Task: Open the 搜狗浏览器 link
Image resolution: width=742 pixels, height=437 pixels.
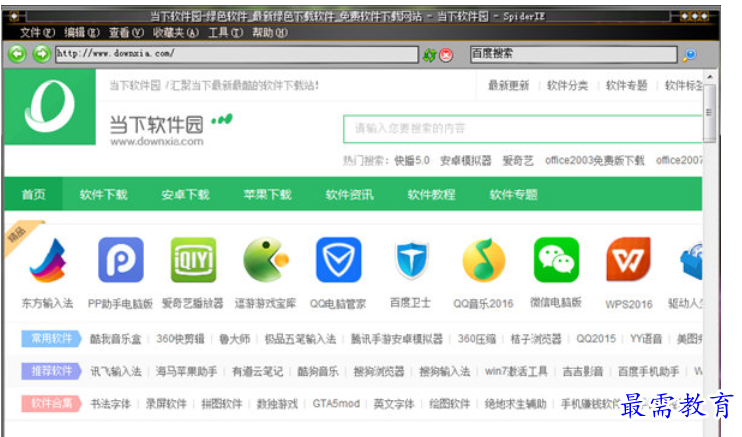Action: [x=379, y=372]
